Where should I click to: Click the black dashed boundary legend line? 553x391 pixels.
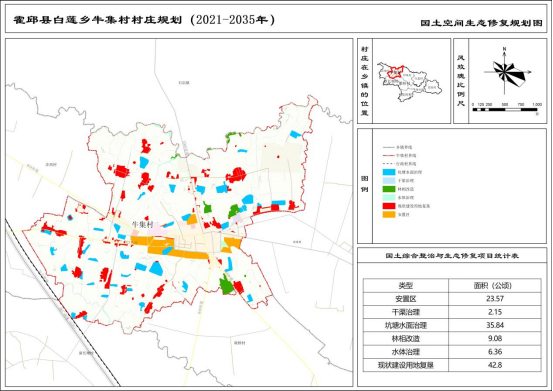tap(389, 164)
